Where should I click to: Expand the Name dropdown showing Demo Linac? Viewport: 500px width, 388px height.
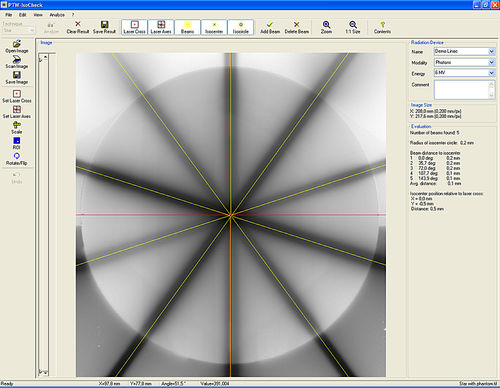[491, 51]
